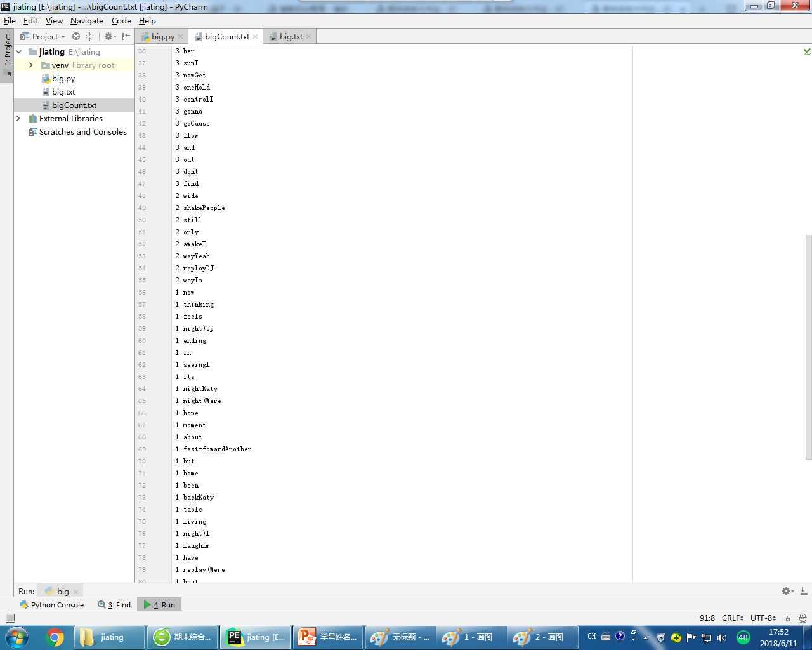The width and height of the screenshot is (812, 650).
Task: Open 1 - 画图 taskbar item
Action: (471, 637)
